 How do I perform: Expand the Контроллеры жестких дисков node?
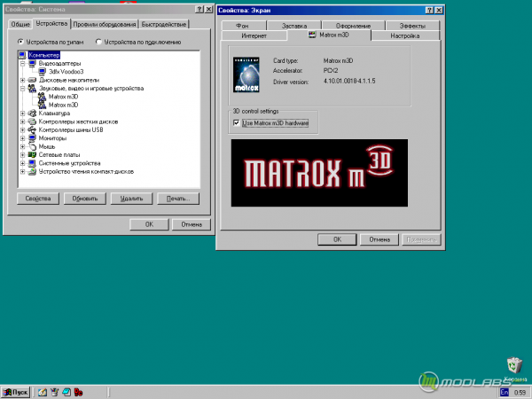tap(22, 121)
